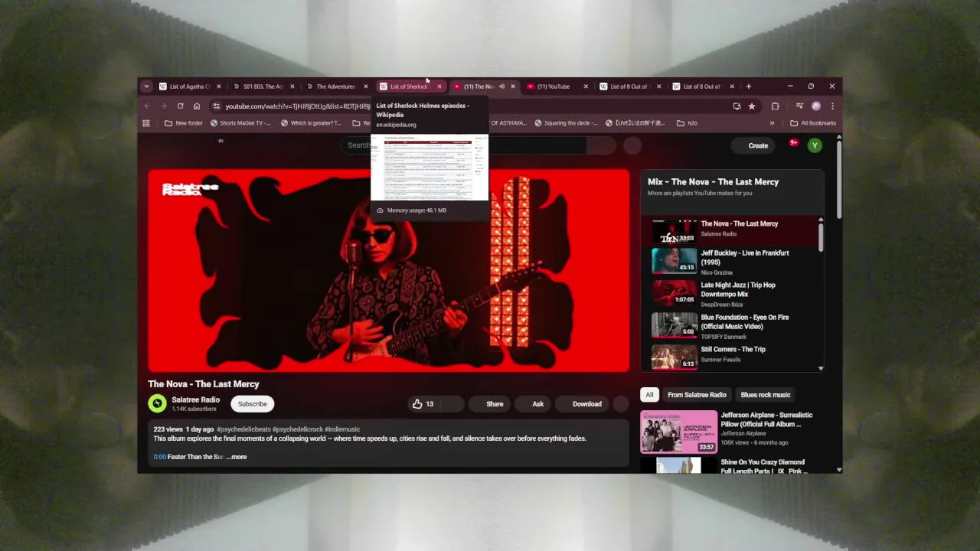This screenshot has height=551, width=980.
Task: Click the install/cast icon in address bar
Action: point(737,106)
